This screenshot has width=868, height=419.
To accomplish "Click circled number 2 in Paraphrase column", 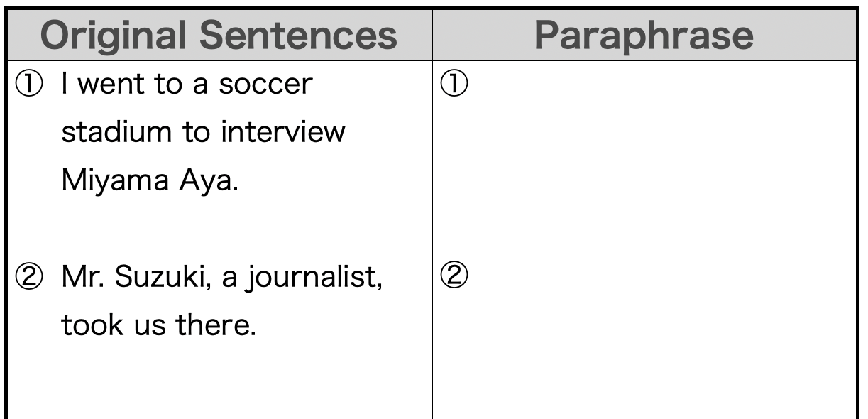I will click(452, 276).
